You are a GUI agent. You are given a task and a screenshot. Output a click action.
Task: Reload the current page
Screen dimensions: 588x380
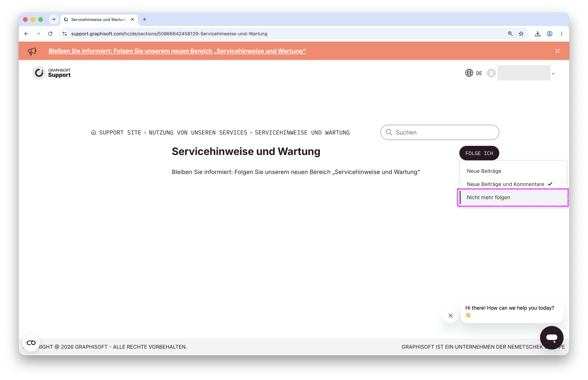click(50, 33)
